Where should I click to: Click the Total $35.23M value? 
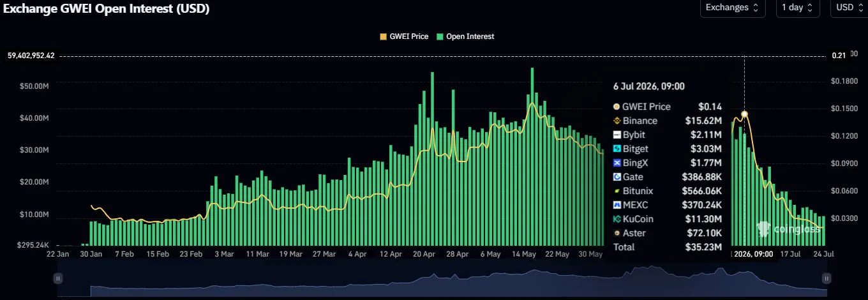pyautogui.click(x=705, y=247)
